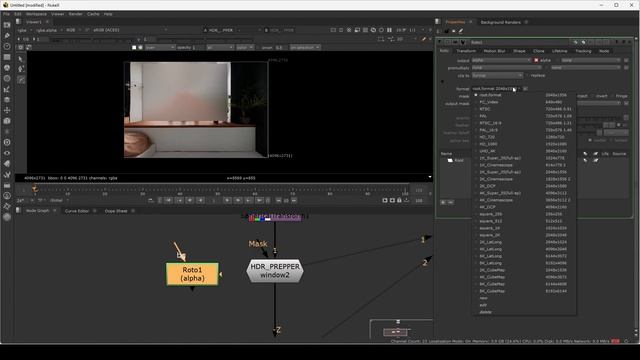Jump to the first frame
This screenshot has height=360, width=640.
[168, 200]
